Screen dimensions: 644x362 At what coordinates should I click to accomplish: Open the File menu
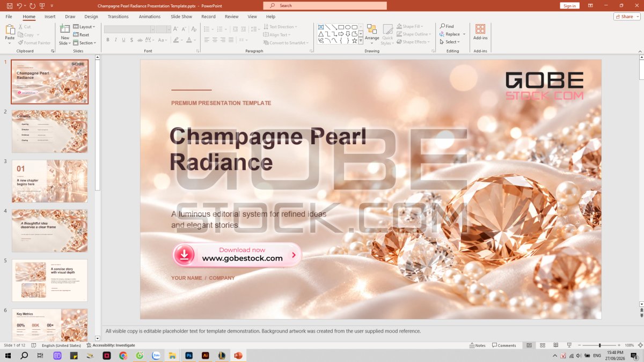click(x=9, y=17)
